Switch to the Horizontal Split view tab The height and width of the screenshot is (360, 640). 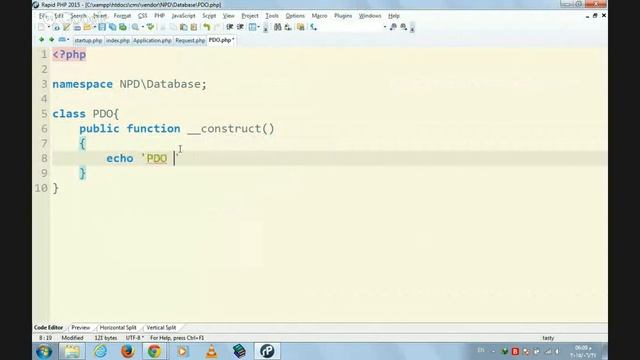point(118,328)
